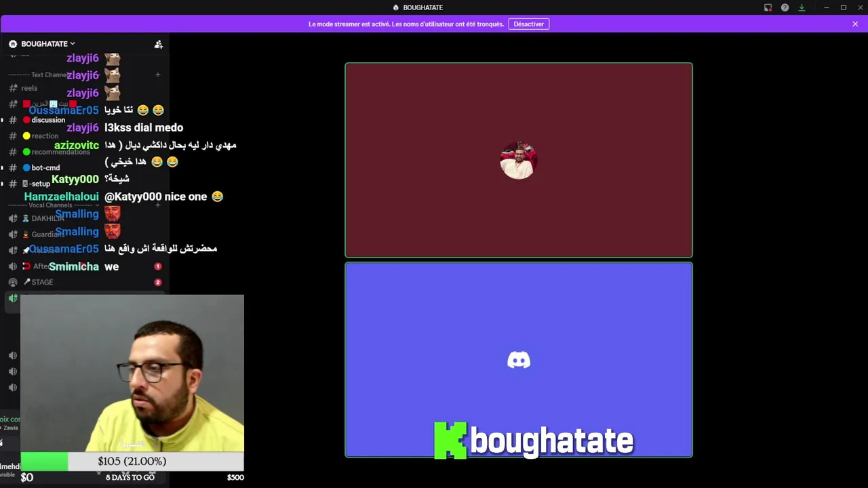Open the help question mark icon
The width and height of the screenshot is (868, 488).
785,7
